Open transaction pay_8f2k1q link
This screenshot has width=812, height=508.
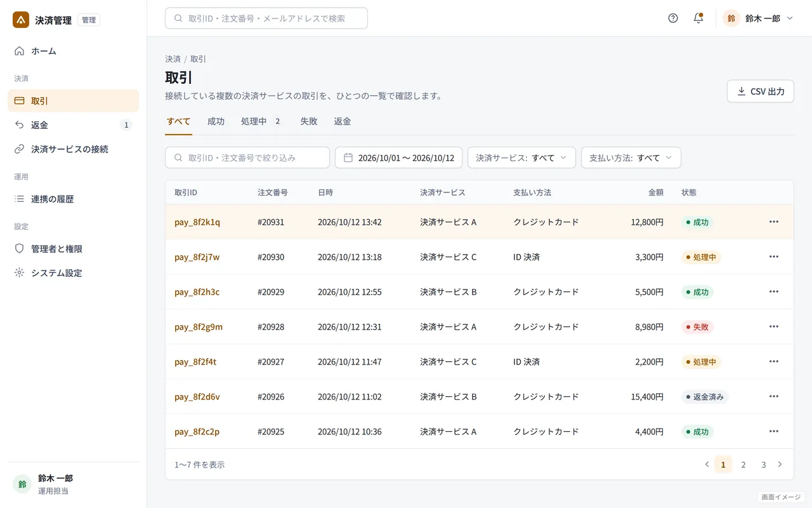pos(197,222)
